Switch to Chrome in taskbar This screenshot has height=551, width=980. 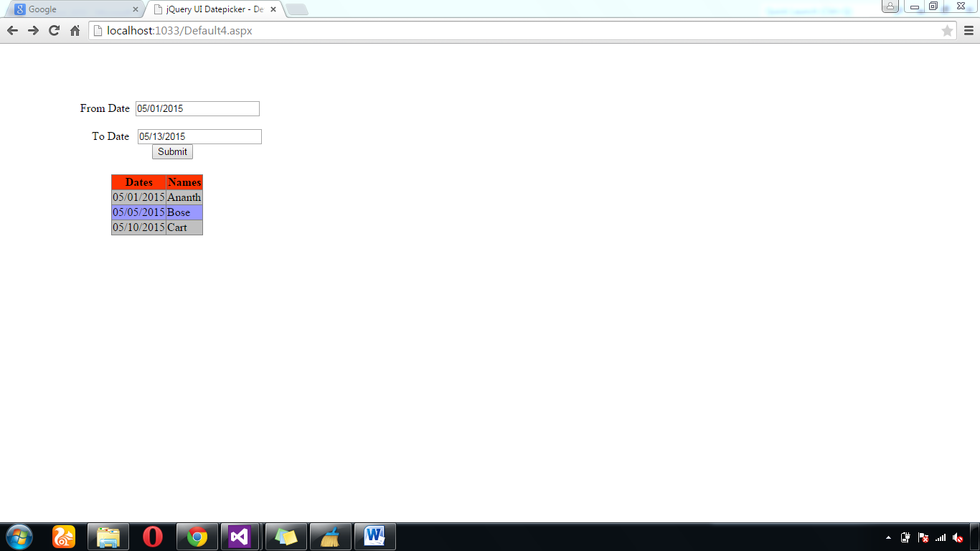point(197,537)
